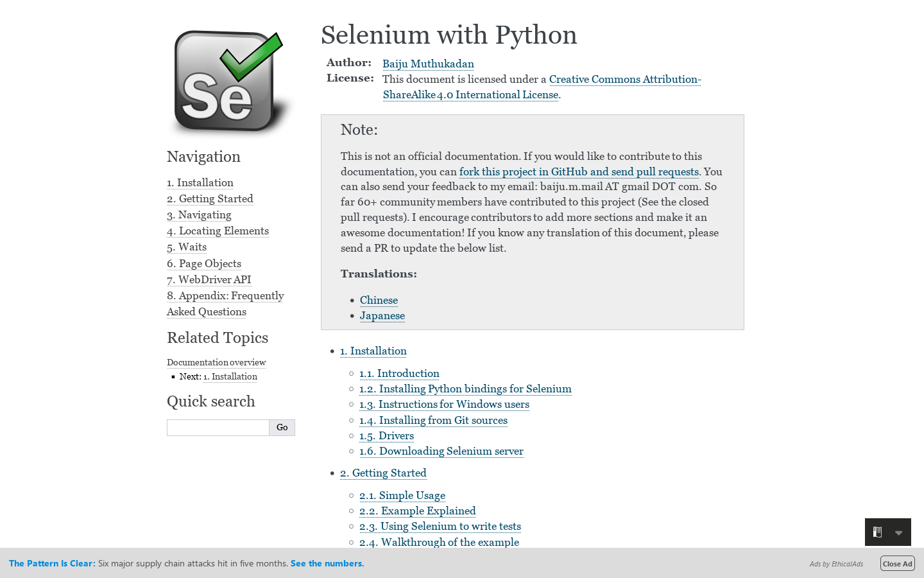Open 1.3. Instructions for Windows users
Screen dimensions: 924x578
click(444, 404)
